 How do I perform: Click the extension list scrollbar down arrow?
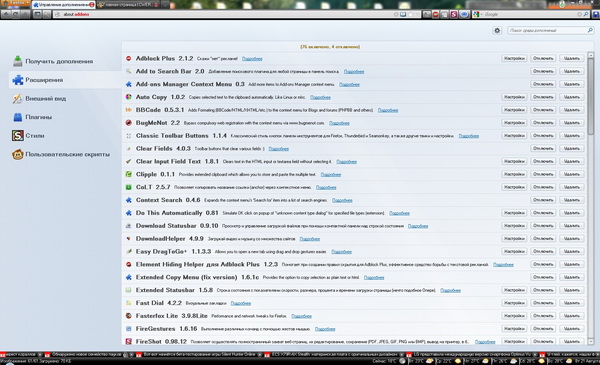[x=590, y=341]
